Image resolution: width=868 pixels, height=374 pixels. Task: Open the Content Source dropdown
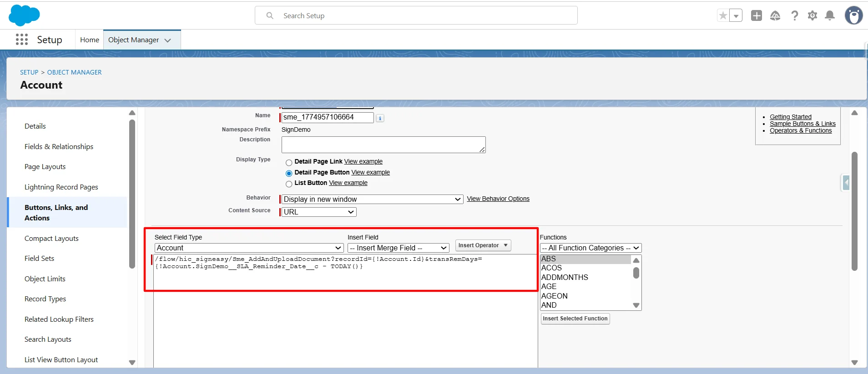319,212
